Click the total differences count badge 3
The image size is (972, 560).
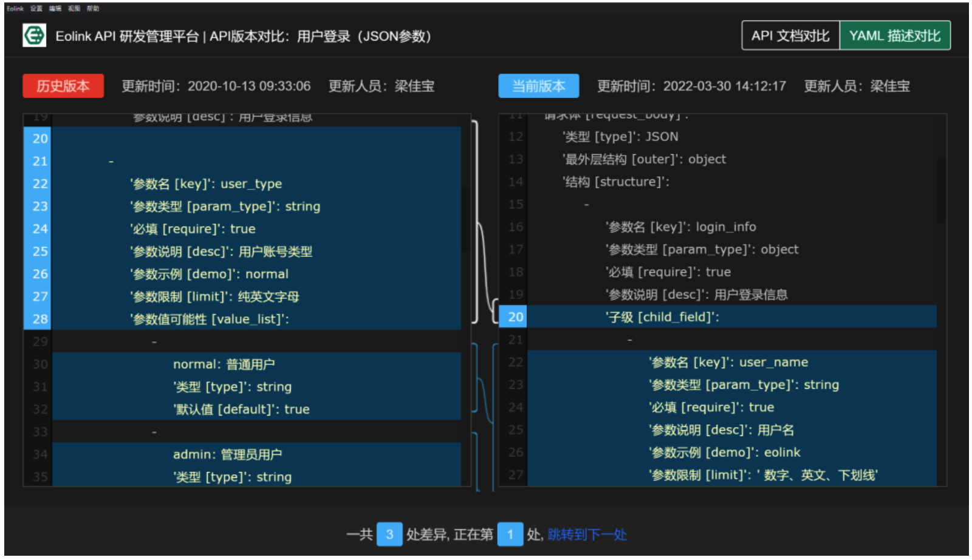click(389, 534)
